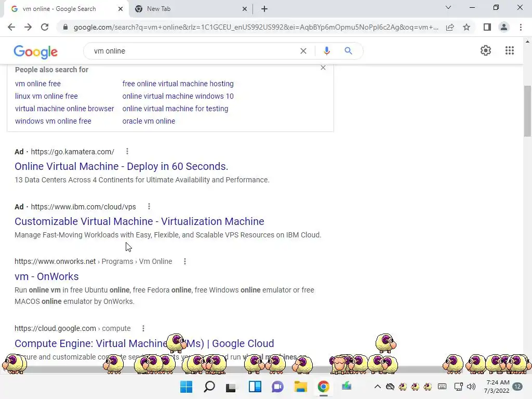
Task: Click the page vertical scrollbar thumb
Action: (527, 111)
